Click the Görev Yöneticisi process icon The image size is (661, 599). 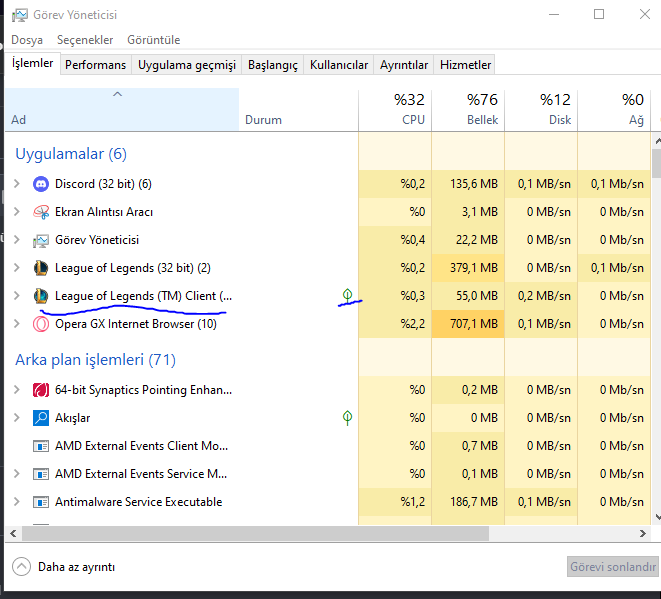click(x=41, y=240)
